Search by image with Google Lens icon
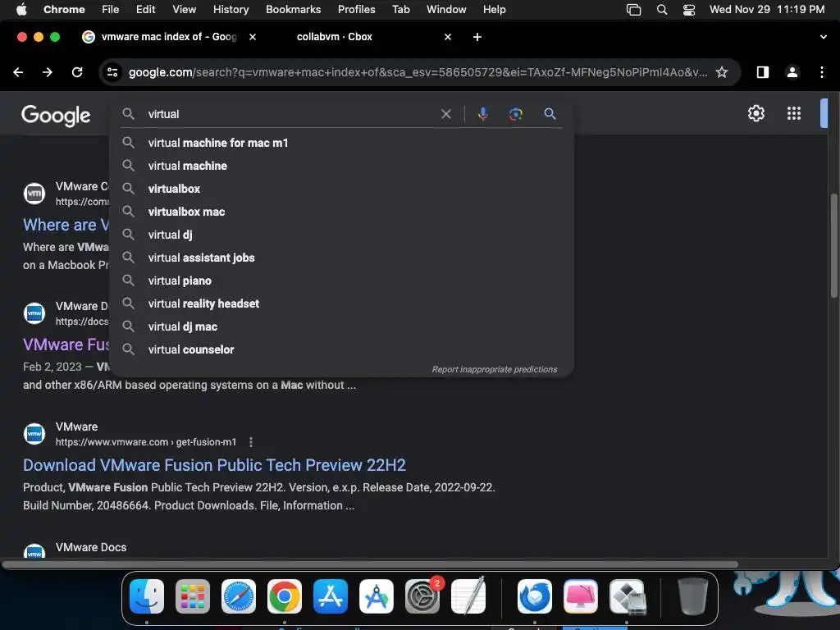 (515, 113)
